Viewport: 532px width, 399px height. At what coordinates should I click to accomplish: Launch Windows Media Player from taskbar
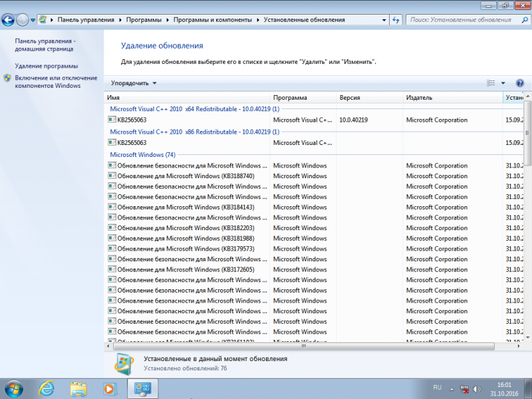coord(110,389)
